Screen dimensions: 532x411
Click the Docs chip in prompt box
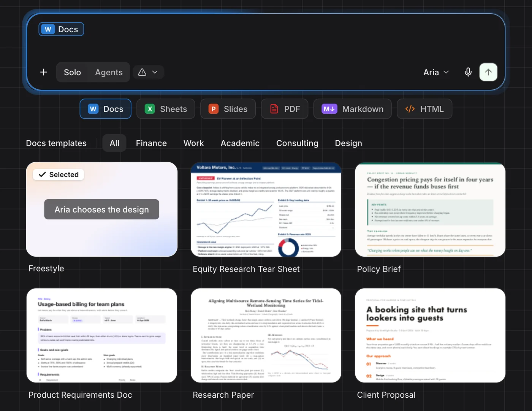point(61,29)
